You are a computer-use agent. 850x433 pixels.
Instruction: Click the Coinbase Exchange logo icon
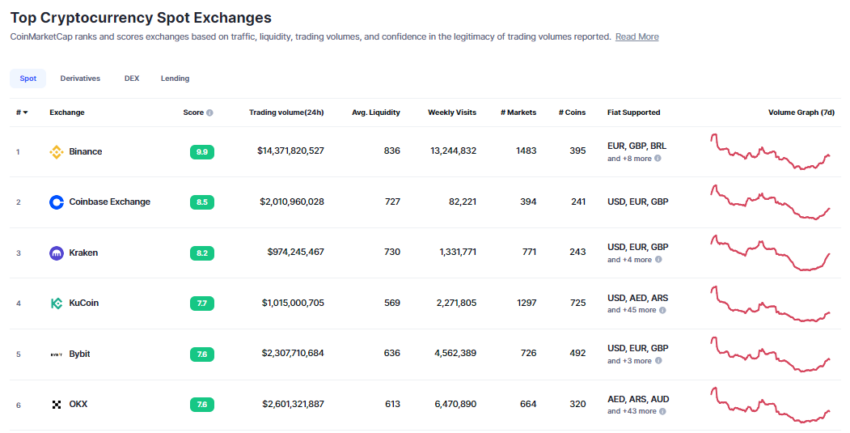point(56,202)
